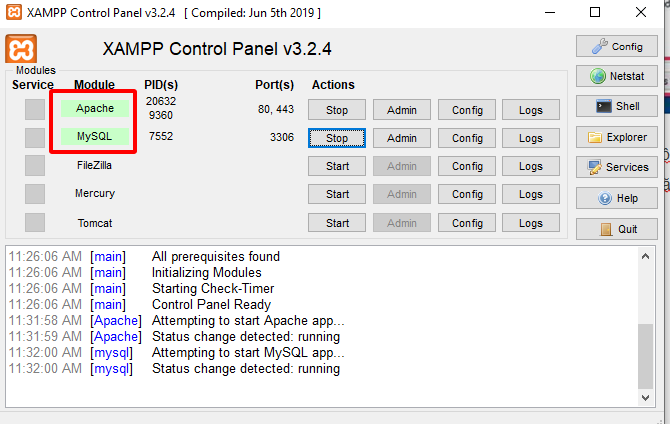670x424 pixels.
Task: Stop the MySQL module
Action: [337, 138]
